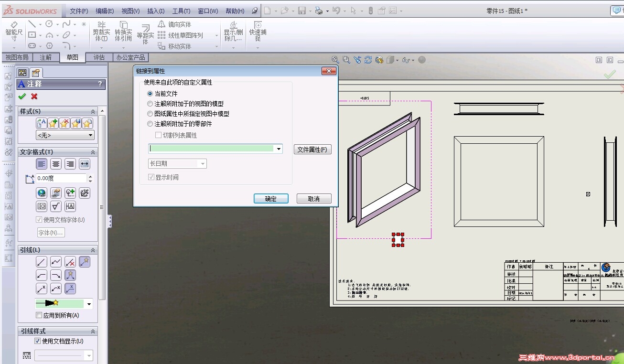
Task: Switch to 评估 tab
Action: coord(99,57)
